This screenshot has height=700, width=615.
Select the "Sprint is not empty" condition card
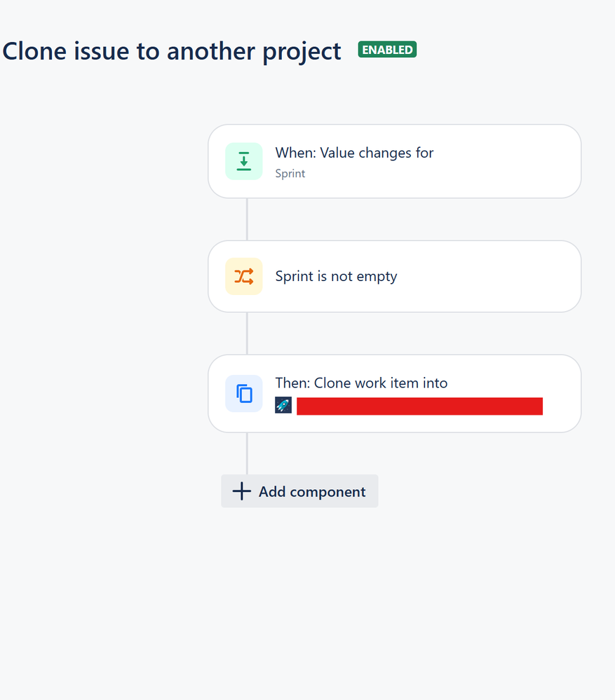coord(394,276)
